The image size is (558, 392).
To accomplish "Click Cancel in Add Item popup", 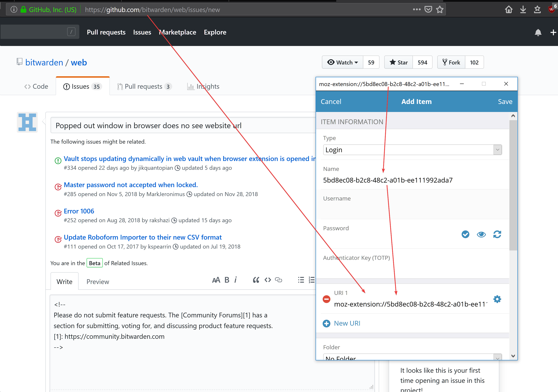I will click(331, 102).
